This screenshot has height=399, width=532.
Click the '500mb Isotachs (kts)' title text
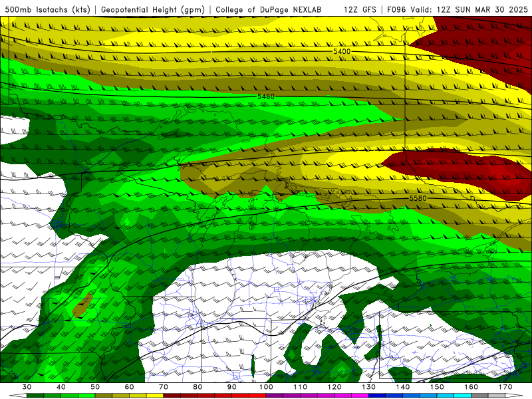pos(47,10)
